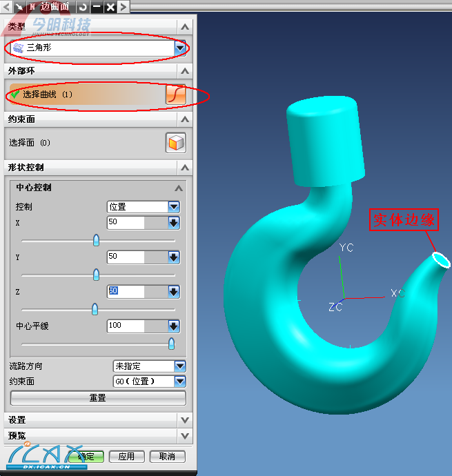Click the 应用 button
452x476 pixels.
click(127, 457)
